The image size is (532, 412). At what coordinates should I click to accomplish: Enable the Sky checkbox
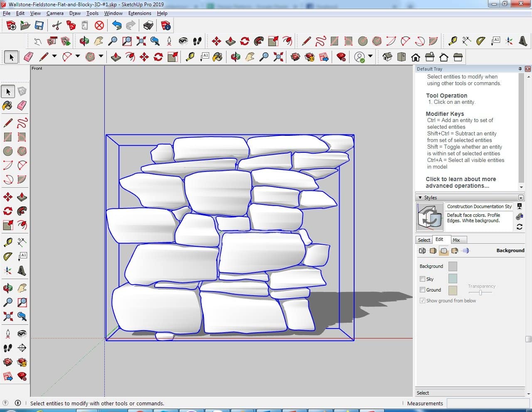click(422, 279)
